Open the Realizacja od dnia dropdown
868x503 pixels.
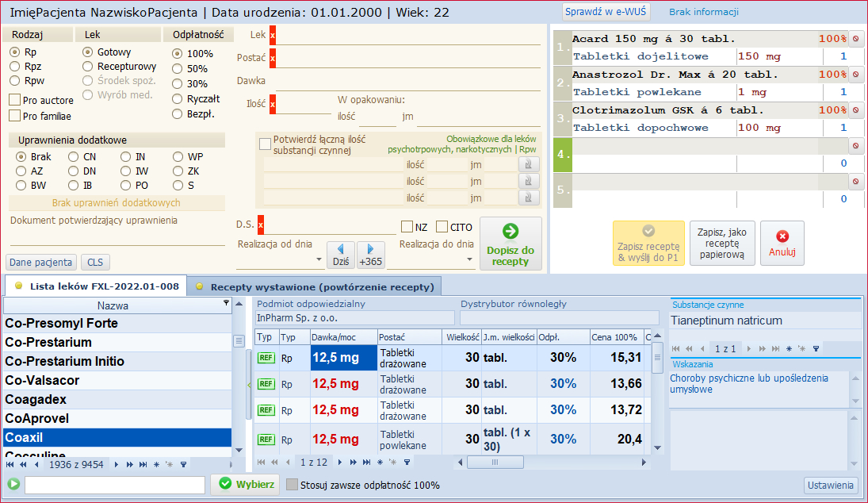click(x=319, y=259)
